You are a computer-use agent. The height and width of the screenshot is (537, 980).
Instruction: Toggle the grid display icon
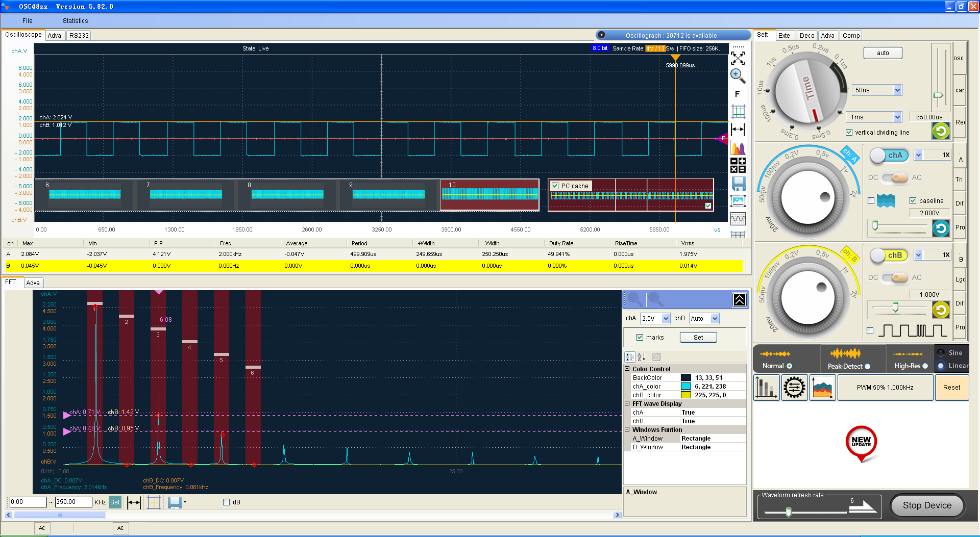738,111
